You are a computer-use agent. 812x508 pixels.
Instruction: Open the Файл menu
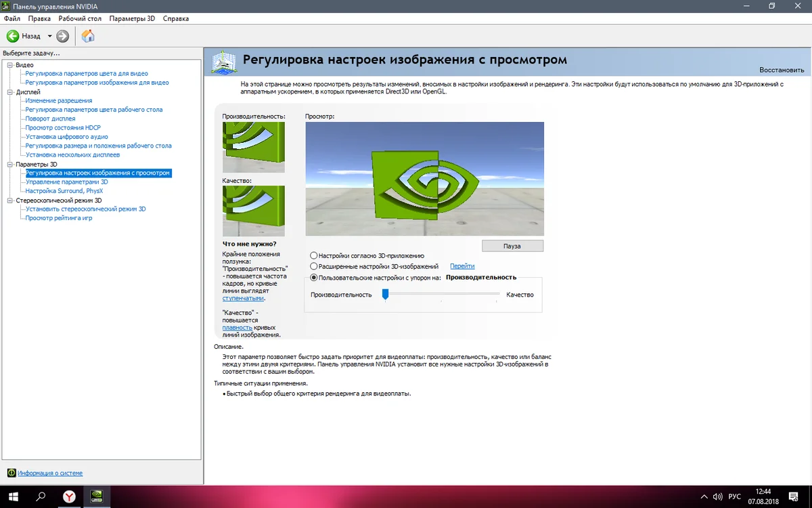tap(12, 18)
